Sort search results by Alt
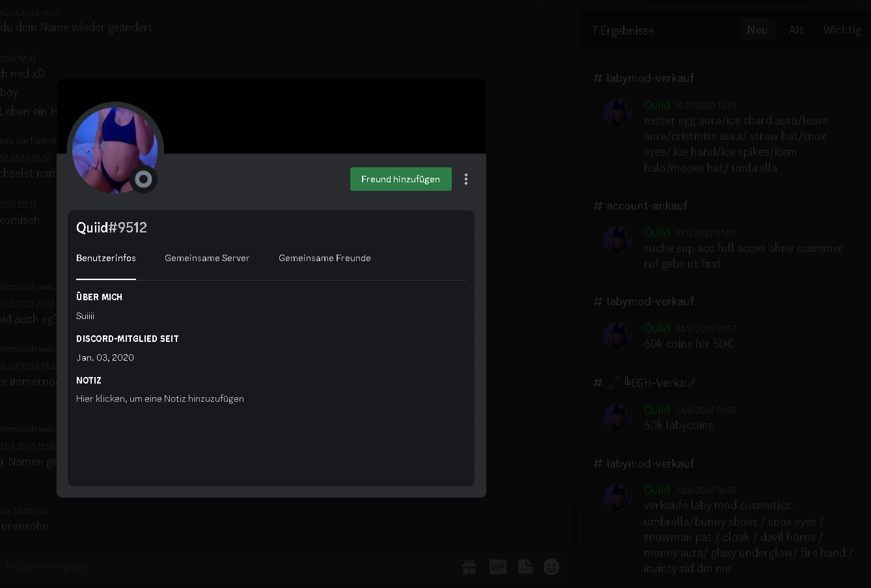The height and width of the screenshot is (588, 871). [x=796, y=30]
